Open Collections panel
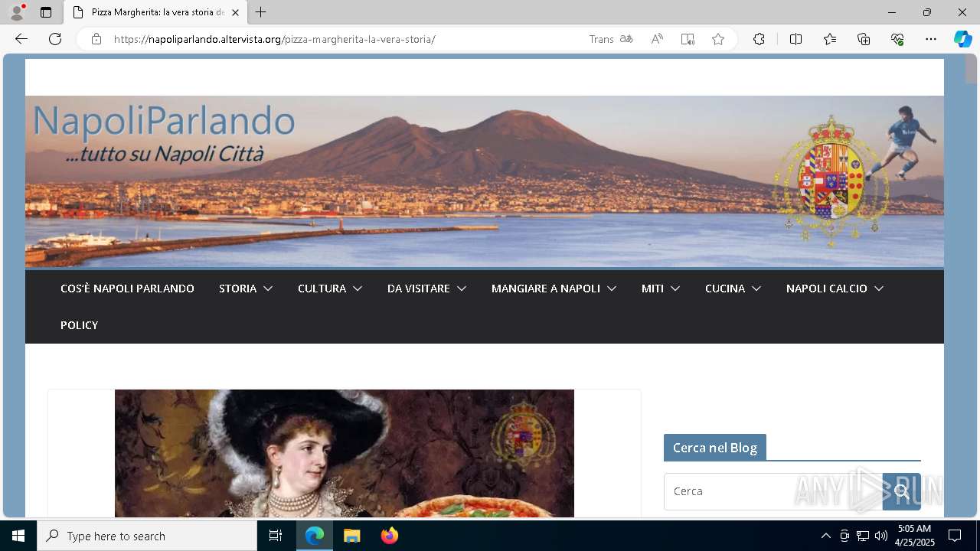The image size is (980, 551). coord(864,39)
